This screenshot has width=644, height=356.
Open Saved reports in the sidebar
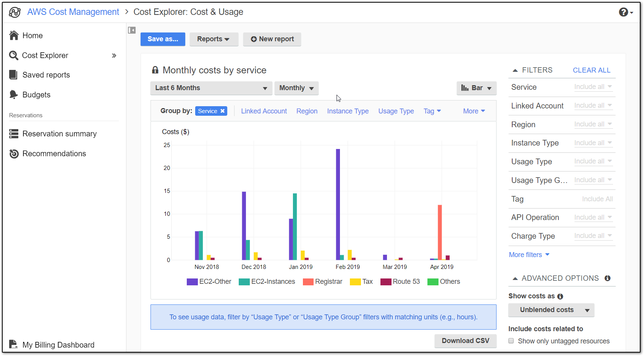(46, 75)
